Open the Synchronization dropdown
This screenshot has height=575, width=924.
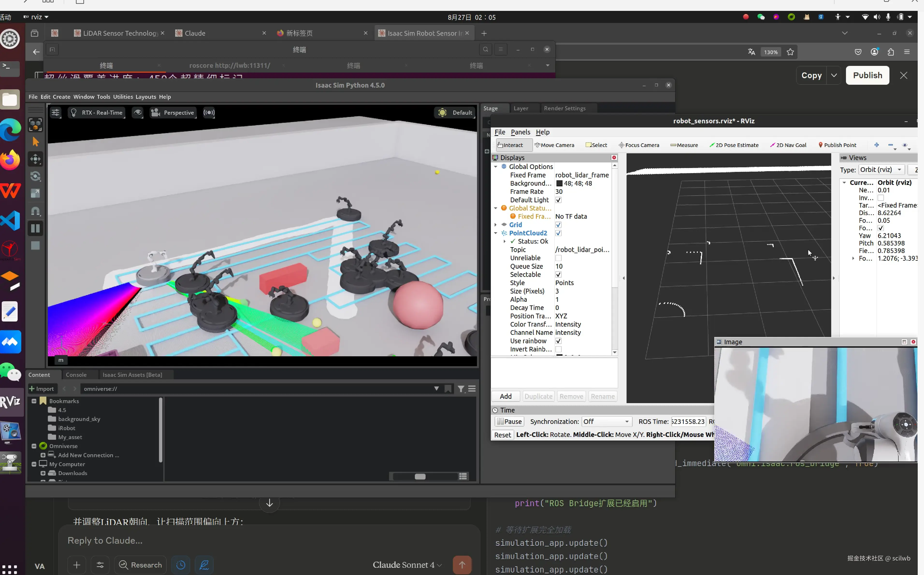pos(606,421)
